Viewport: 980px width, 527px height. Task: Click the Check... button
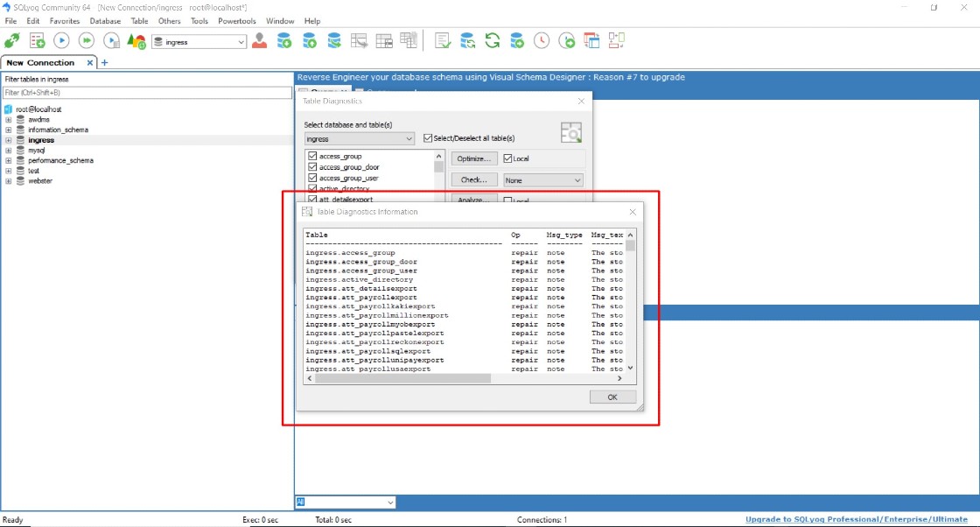pyautogui.click(x=473, y=180)
